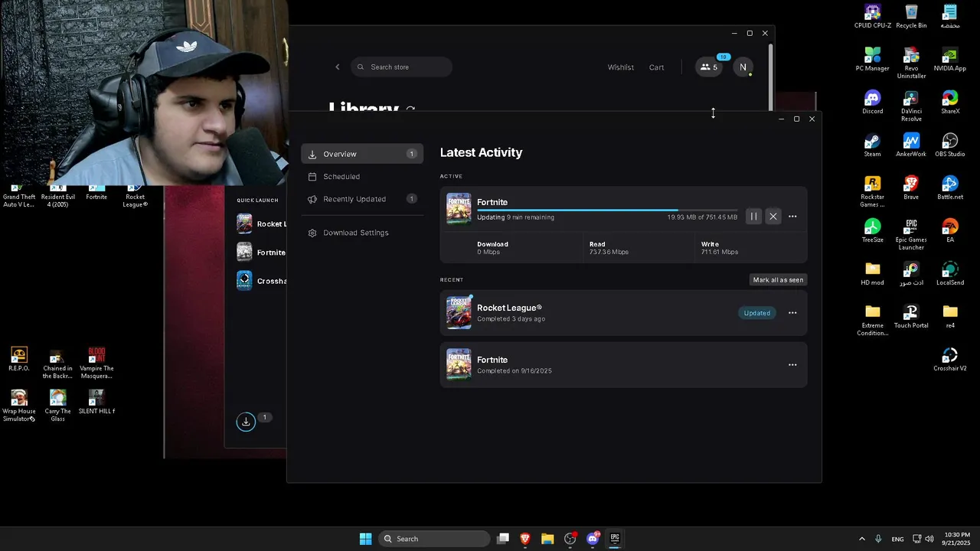Click Mark all as seen button
The height and width of the screenshot is (551, 980).
tap(778, 280)
